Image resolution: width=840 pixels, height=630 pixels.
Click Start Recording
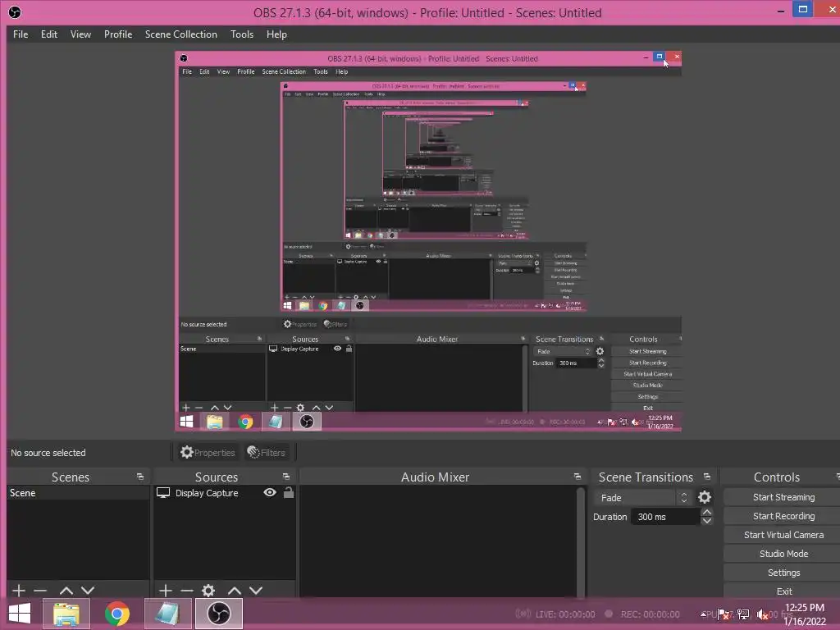[x=783, y=516]
